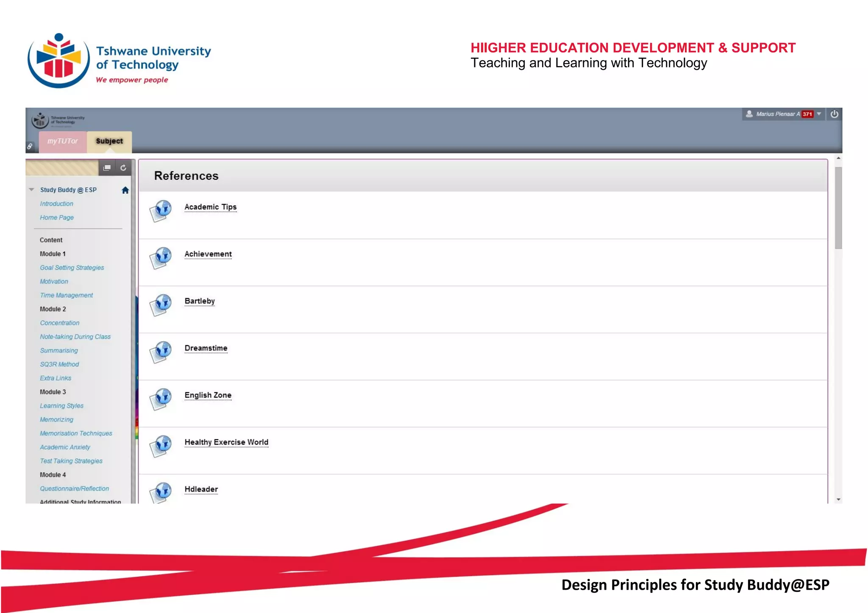Open the Home Page menu link
This screenshot has height=613, width=868.
tap(57, 217)
